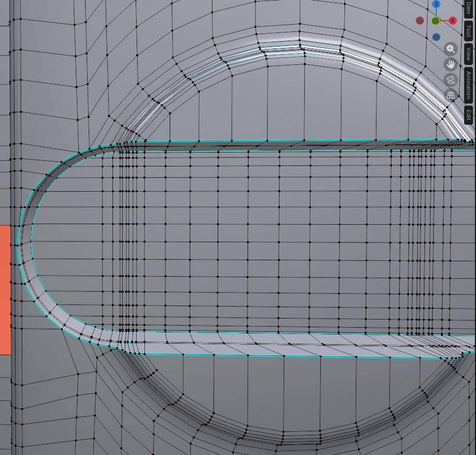Screen dimensions: 476x455
Task: Click the red X axis on the gizmo
Action: [x=453, y=21]
